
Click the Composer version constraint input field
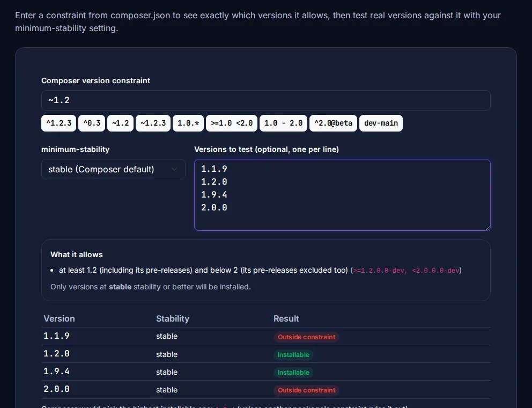tap(265, 100)
